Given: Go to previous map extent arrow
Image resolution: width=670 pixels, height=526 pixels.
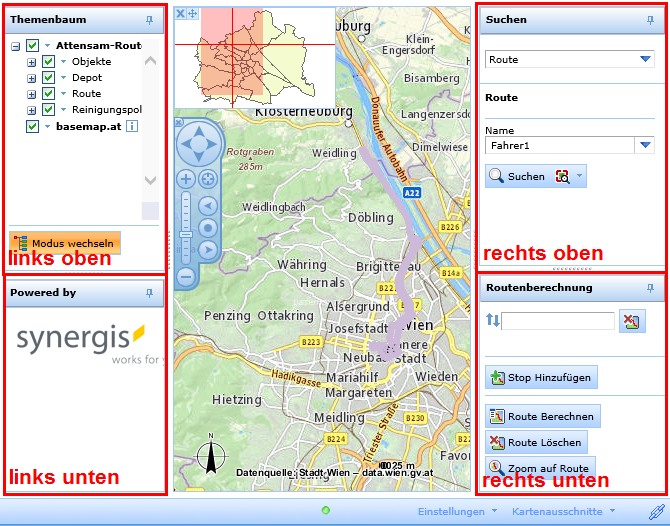Looking at the screenshot, I should coord(208,205).
